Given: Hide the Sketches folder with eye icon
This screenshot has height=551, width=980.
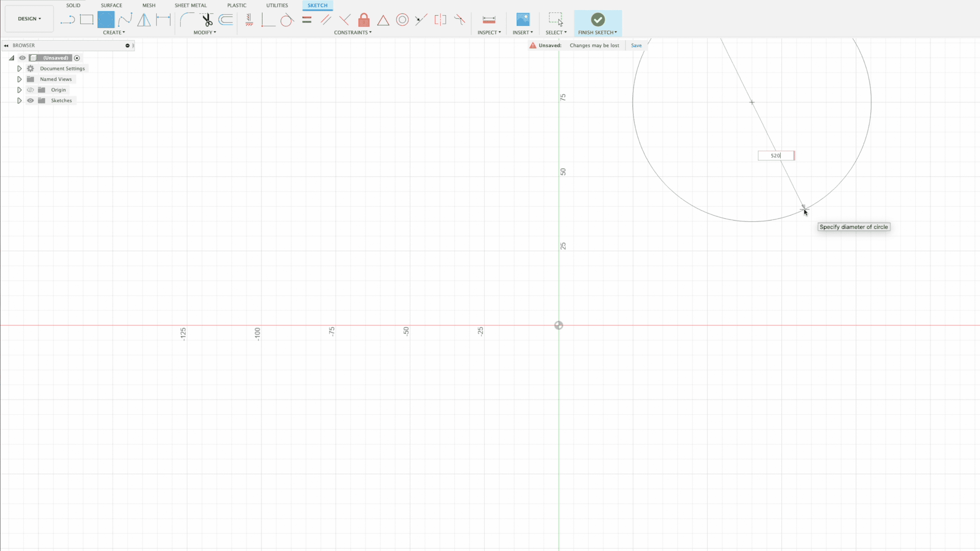Looking at the screenshot, I should click(x=30, y=100).
